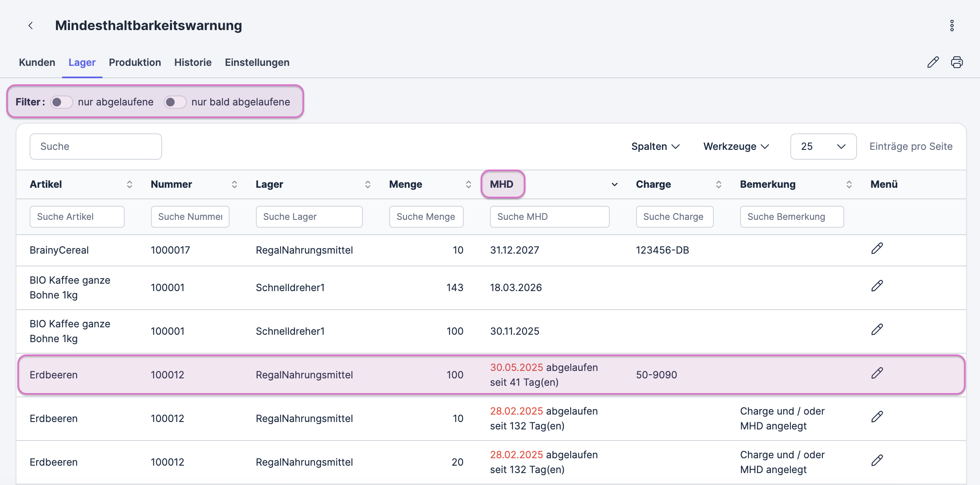Click the top-right pencil edit icon
Screen dimensions: 980x485
pos(933,62)
